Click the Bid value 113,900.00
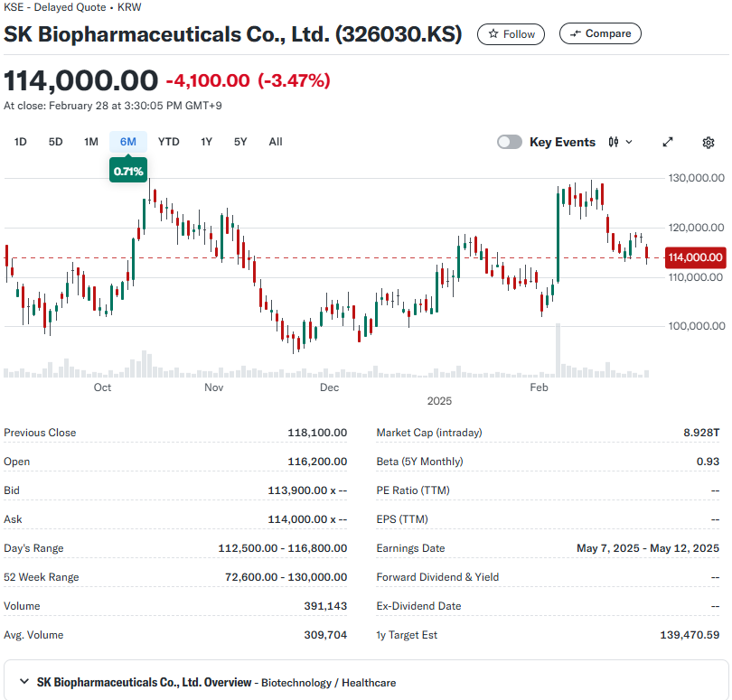This screenshot has width=732, height=700. (307, 490)
